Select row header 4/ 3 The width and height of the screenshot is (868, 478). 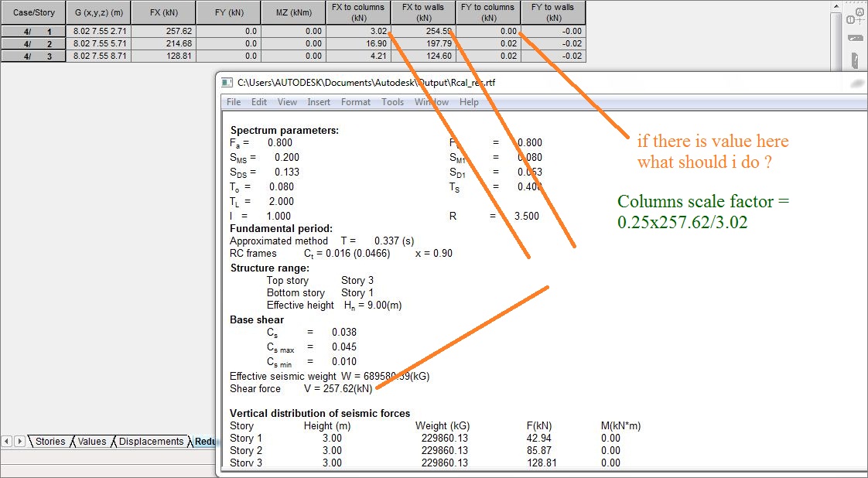34,56
